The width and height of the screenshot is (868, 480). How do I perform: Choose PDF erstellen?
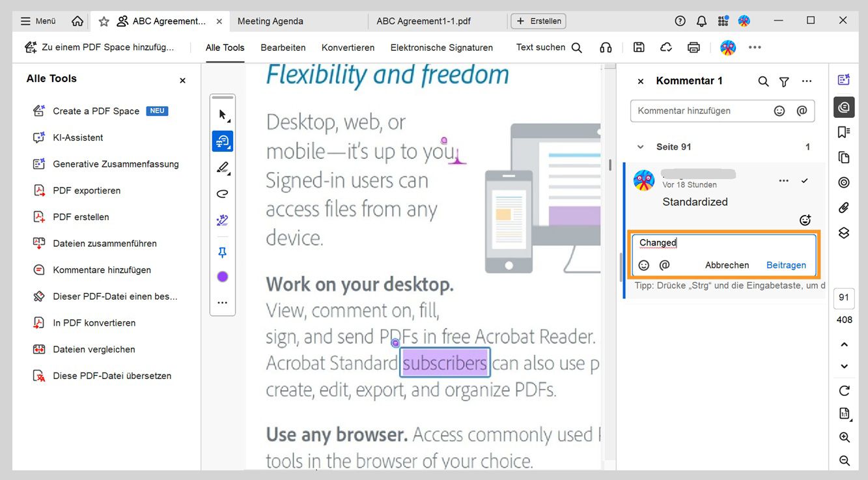click(70, 218)
